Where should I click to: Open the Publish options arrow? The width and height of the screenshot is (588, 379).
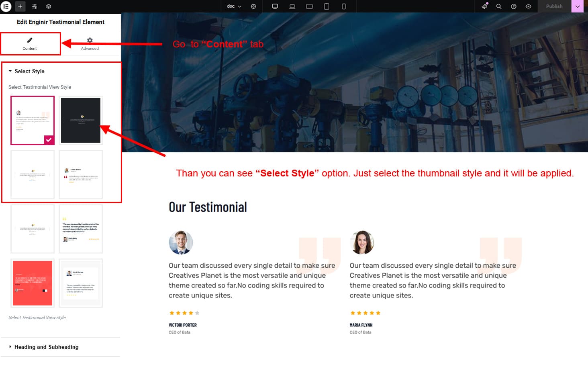click(x=578, y=6)
